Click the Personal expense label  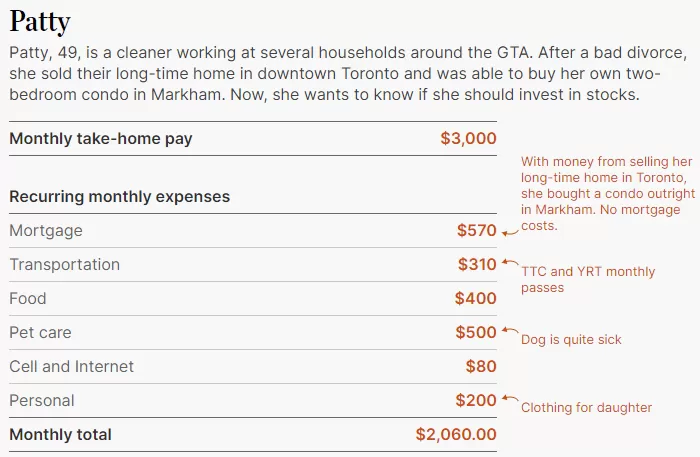(42, 400)
